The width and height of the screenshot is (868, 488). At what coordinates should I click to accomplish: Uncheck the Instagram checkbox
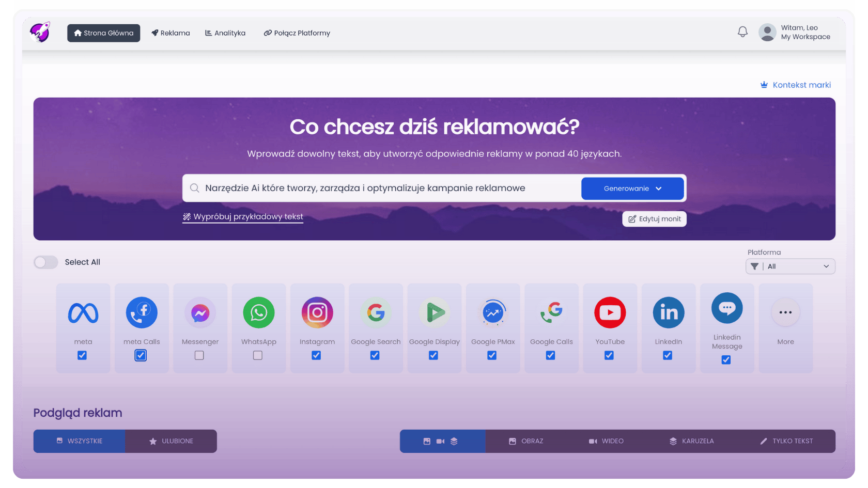pyautogui.click(x=316, y=355)
